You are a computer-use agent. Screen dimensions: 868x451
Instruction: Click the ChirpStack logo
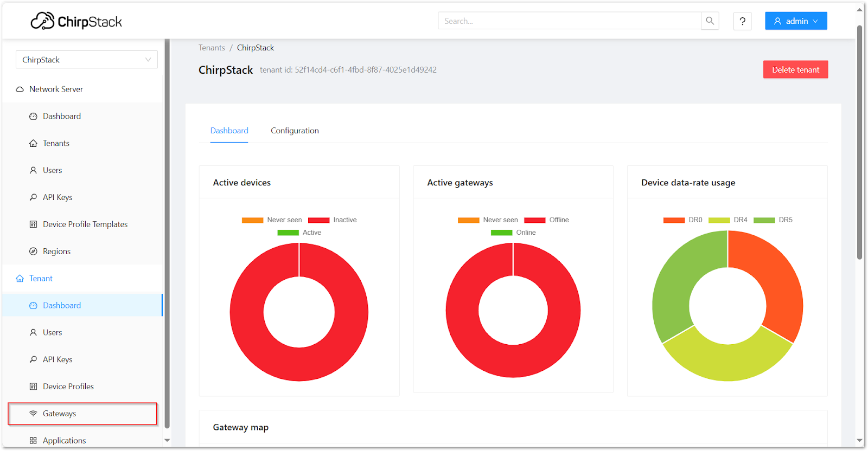76,21
